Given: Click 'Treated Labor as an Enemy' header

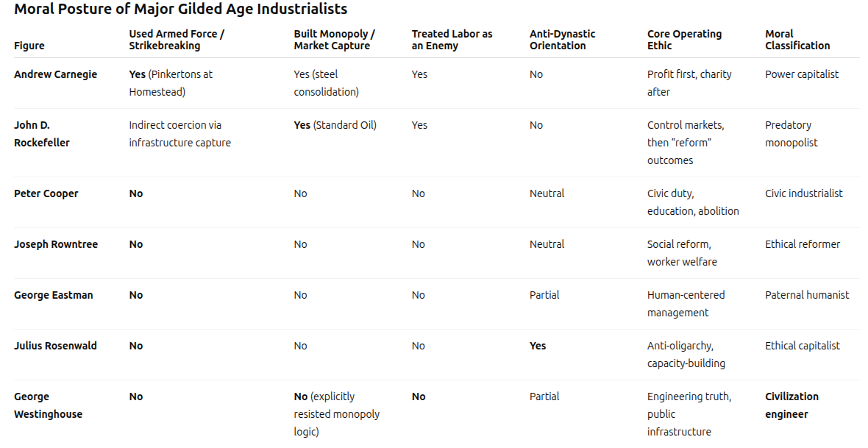Looking at the screenshot, I should pos(452,40).
